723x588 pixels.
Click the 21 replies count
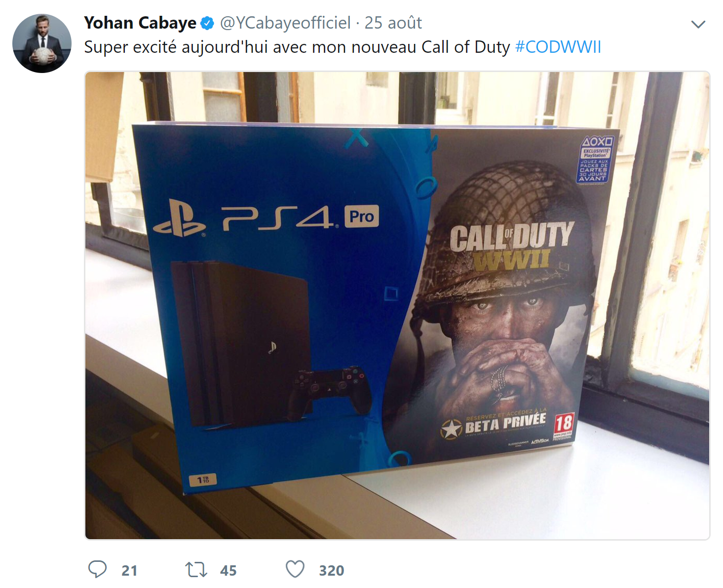[129, 570]
